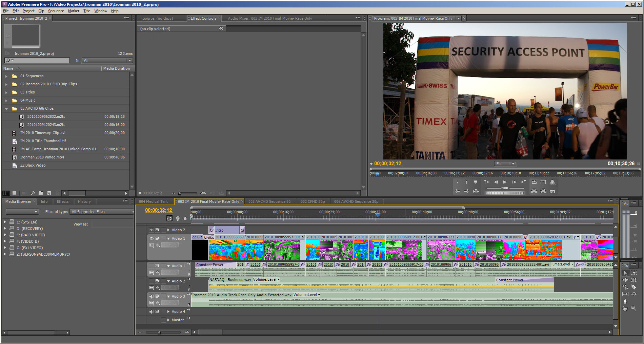Screen dimensions: 644x344
Task: Select the Rate Stretch tool
Action: pyautogui.click(x=625, y=287)
